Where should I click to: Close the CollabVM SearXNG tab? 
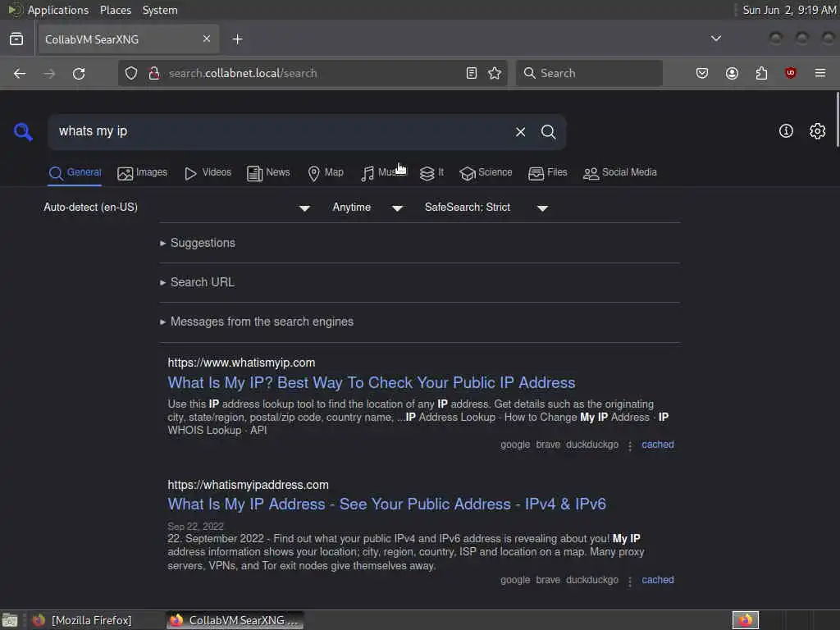207,39
